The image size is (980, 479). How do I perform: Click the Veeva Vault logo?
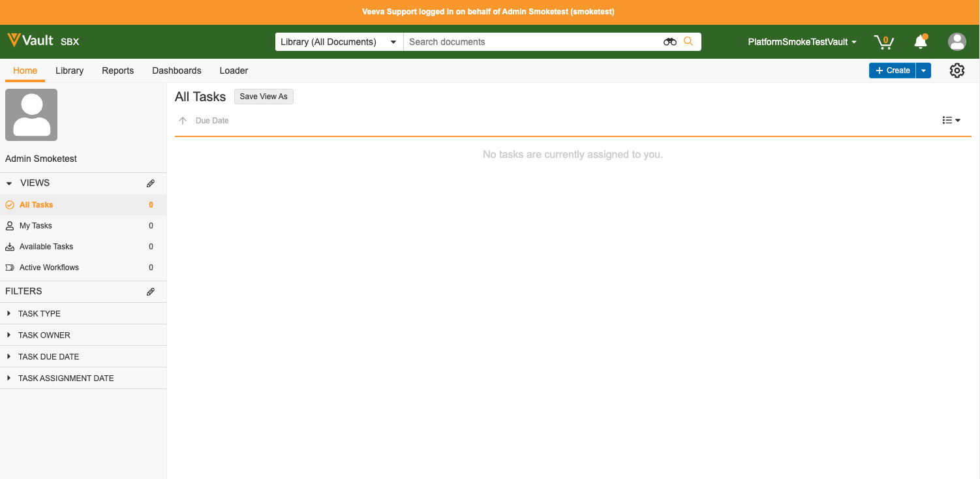point(30,40)
